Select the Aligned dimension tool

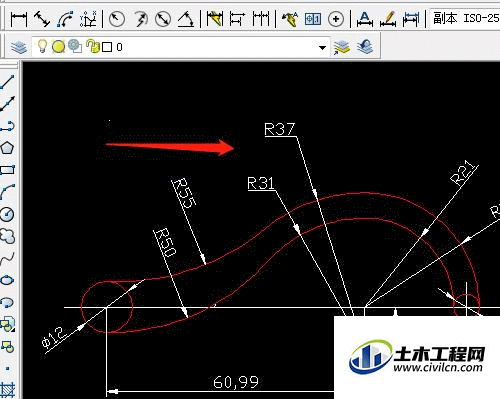[x=42, y=19]
